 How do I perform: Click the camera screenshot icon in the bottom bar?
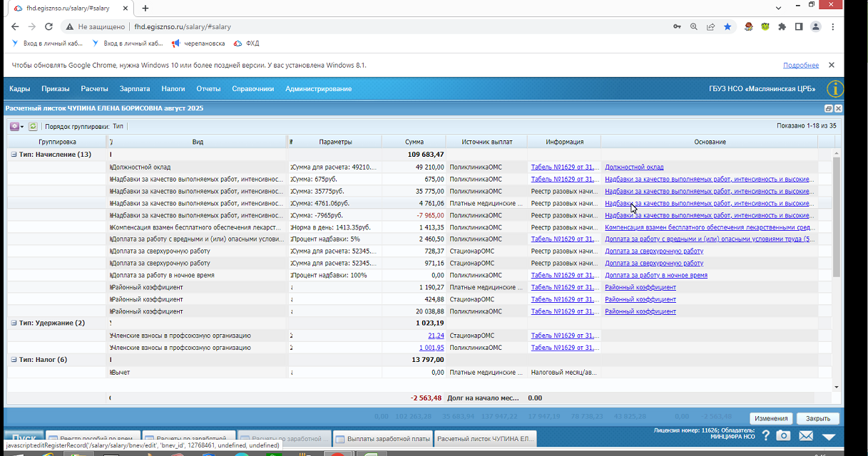point(783,435)
